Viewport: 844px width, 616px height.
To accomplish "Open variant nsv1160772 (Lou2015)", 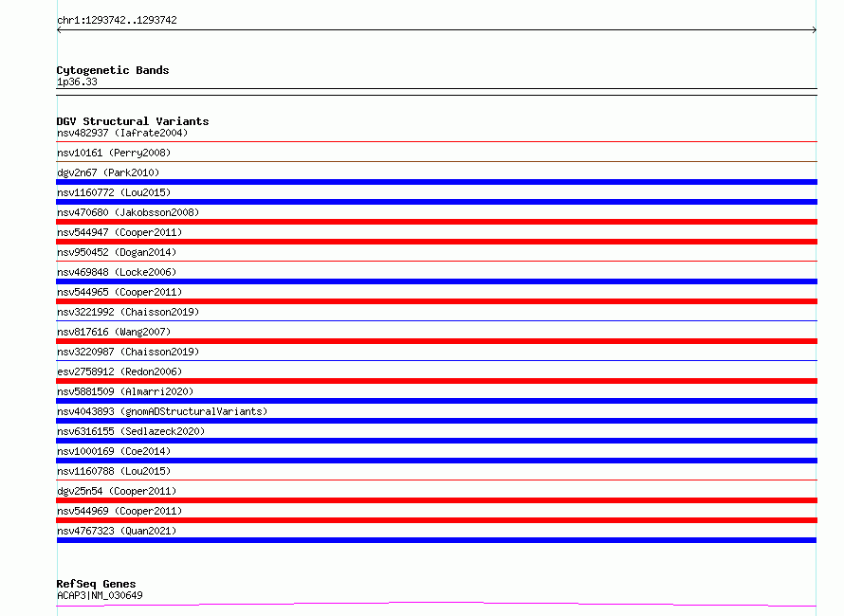I will (x=114, y=192).
